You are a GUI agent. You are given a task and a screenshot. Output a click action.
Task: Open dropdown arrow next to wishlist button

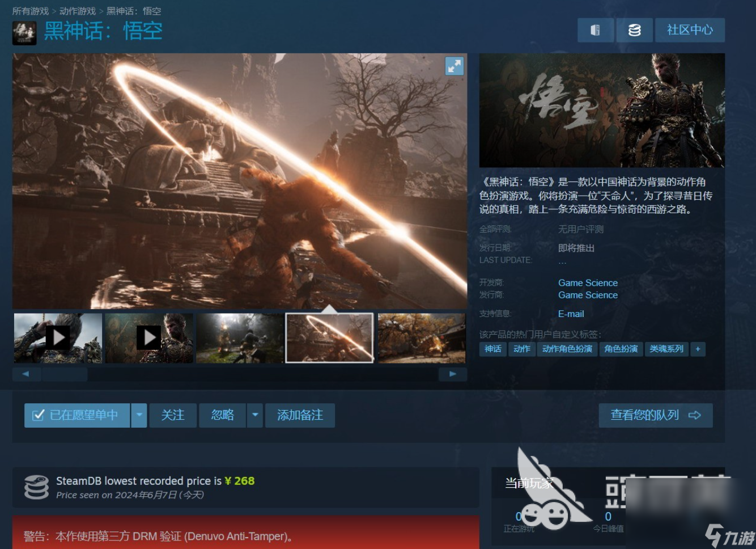(x=139, y=415)
